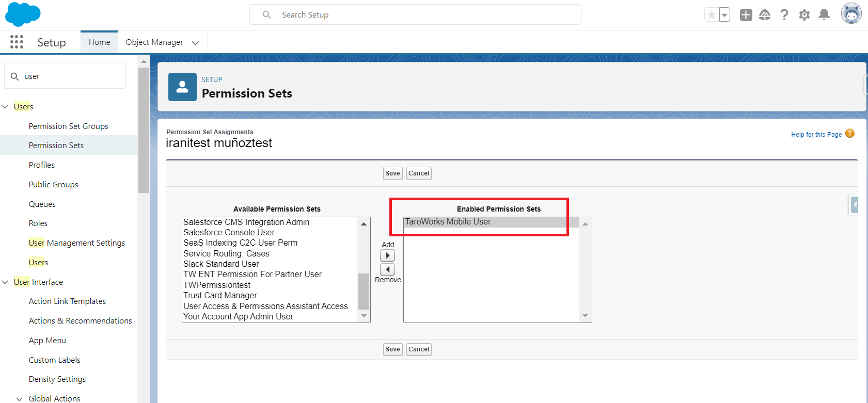
Task: Click the Remove arrow button
Action: pyautogui.click(x=387, y=269)
